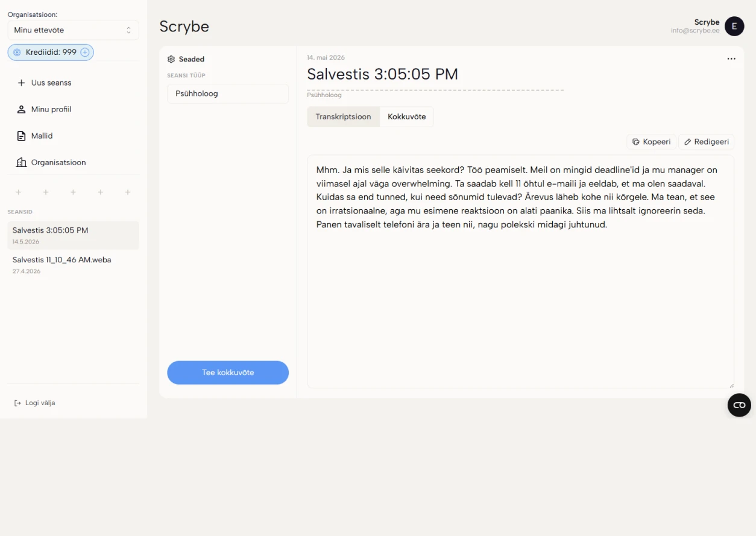The image size is (756, 536).
Task: Click the Organisatsioon building icon
Action: [21, 162]
